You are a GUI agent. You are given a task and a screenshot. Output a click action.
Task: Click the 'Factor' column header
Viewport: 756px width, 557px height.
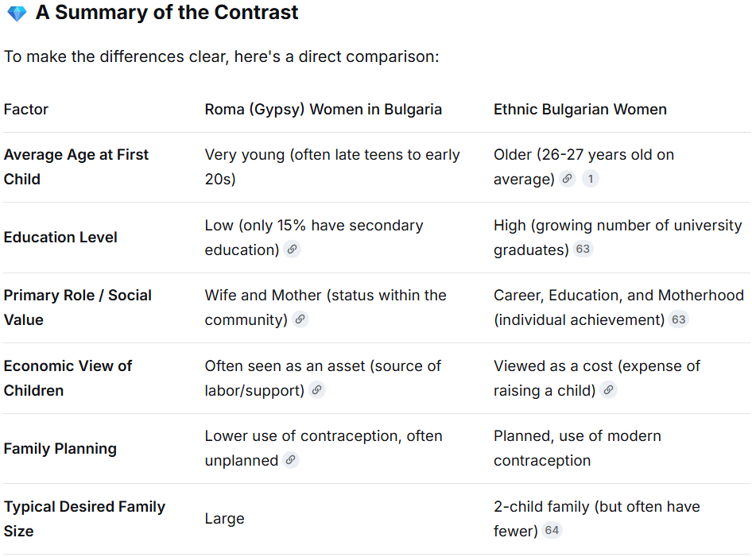coord(26,110)
